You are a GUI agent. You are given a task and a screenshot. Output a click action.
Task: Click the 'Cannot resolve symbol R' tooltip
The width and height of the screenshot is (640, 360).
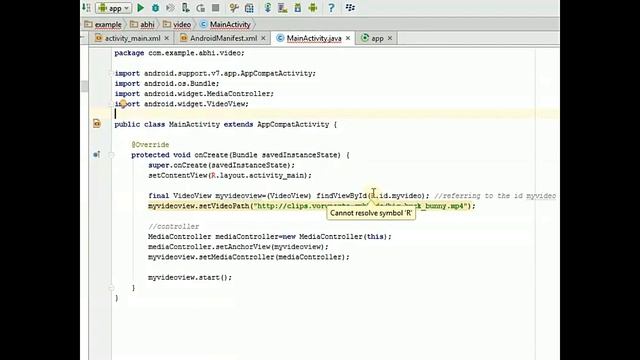click(x=371, y=213)
